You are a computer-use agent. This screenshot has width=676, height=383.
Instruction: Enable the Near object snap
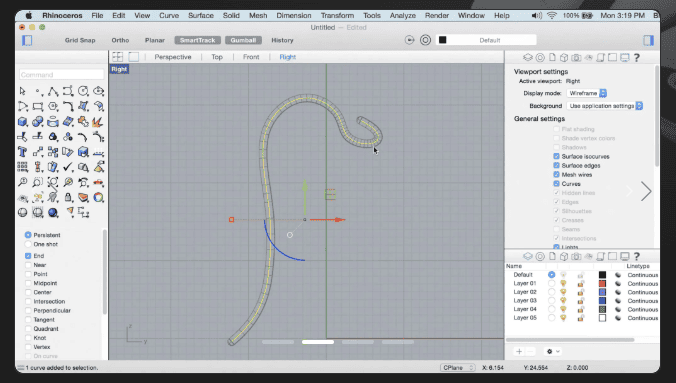(28, 265)
